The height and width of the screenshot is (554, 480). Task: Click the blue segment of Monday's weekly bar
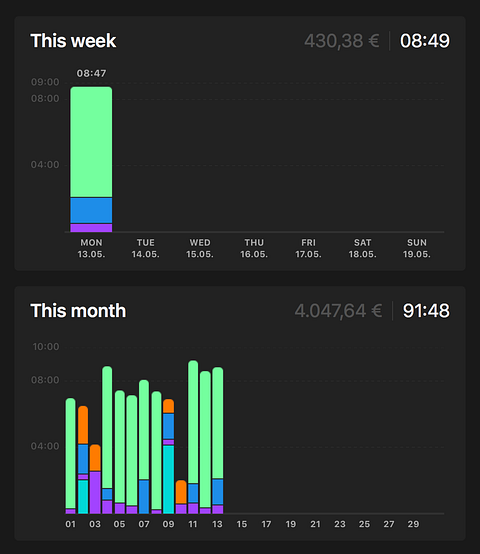(91, 211)
